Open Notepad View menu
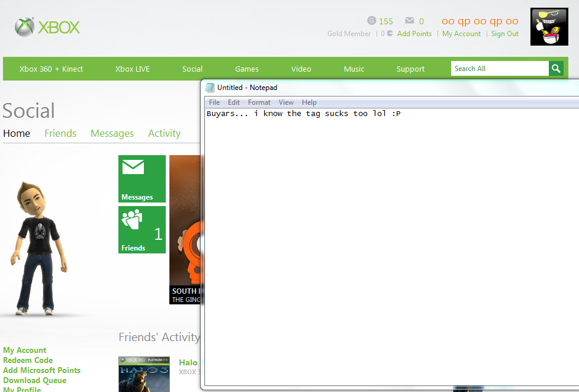579x392 pixels. pyautogui.click(x=286, y=102)
